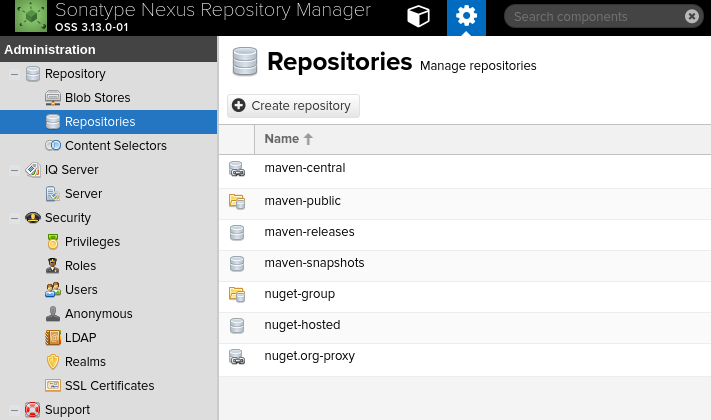Open the Anonymous settings

click(99, 314)
